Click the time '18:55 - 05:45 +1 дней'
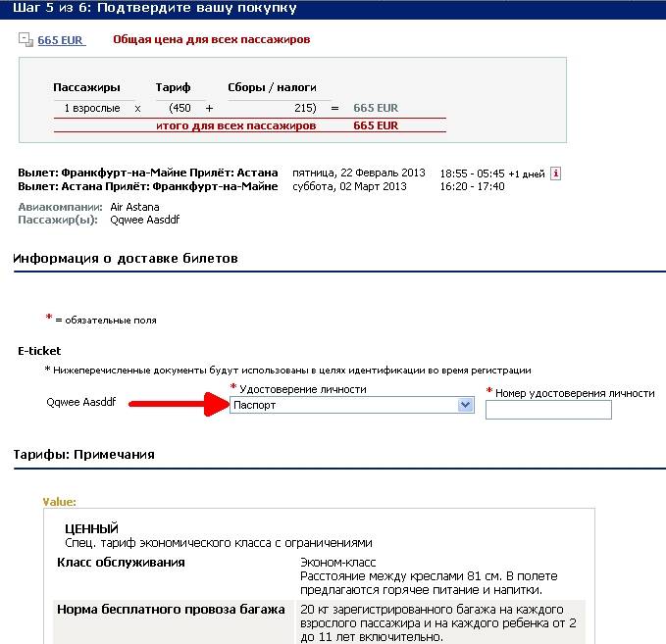The image size is (666, 644). pos(492,173)
